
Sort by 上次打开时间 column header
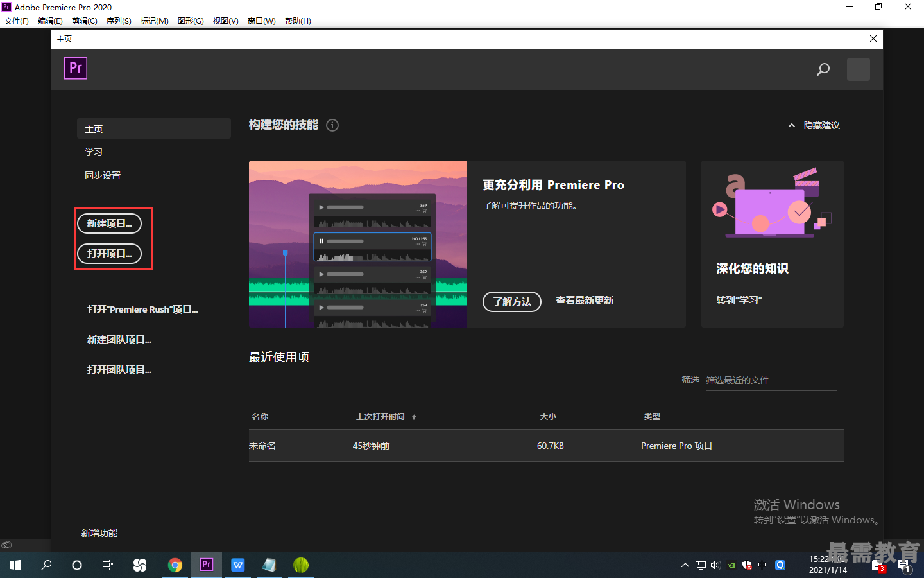click(x=381, y=417)
